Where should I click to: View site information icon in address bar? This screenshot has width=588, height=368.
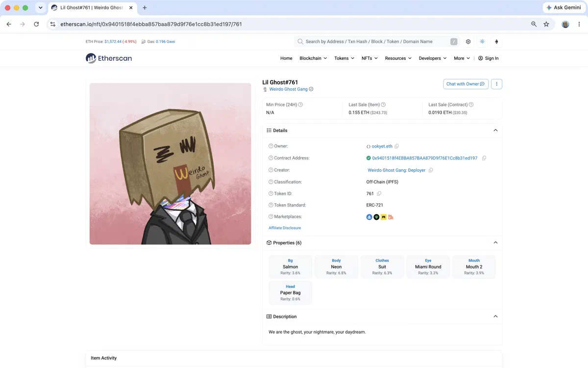(53, 24)
